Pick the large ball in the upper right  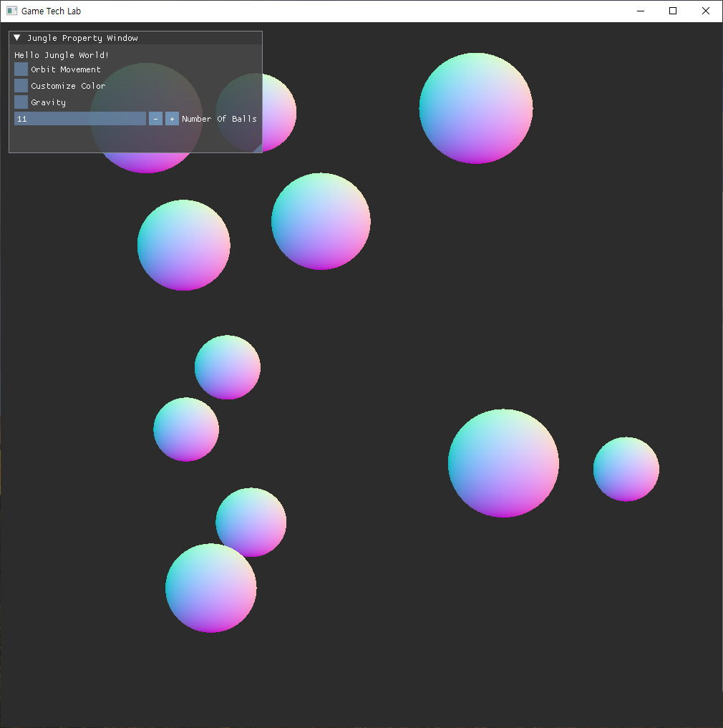click(476, 108)
